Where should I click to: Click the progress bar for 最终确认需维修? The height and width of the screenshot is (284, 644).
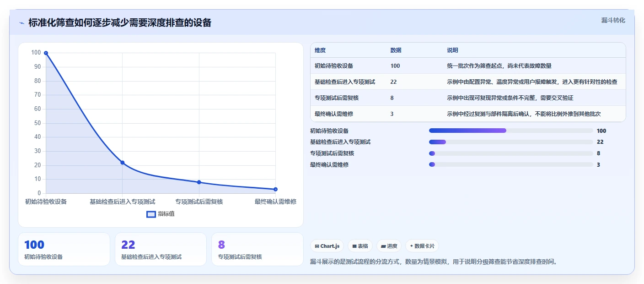pyautogui.click(x=511, y=164)
